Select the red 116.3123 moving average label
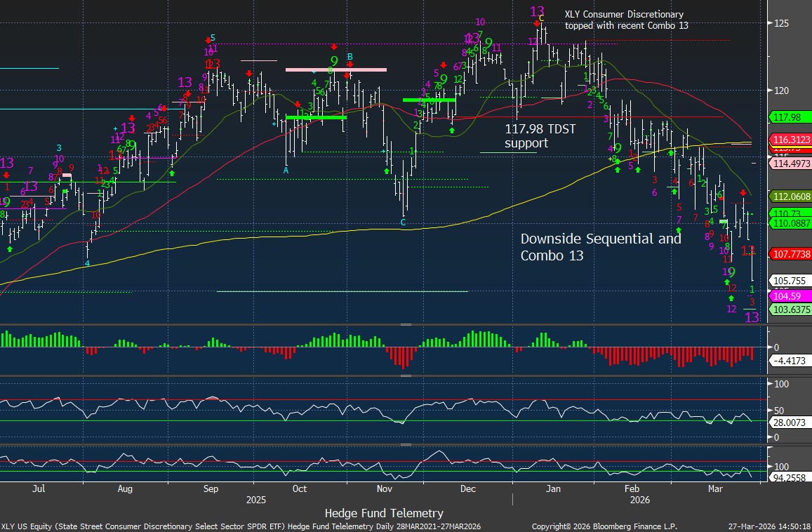Screen dimensions: 812x532 790,140
